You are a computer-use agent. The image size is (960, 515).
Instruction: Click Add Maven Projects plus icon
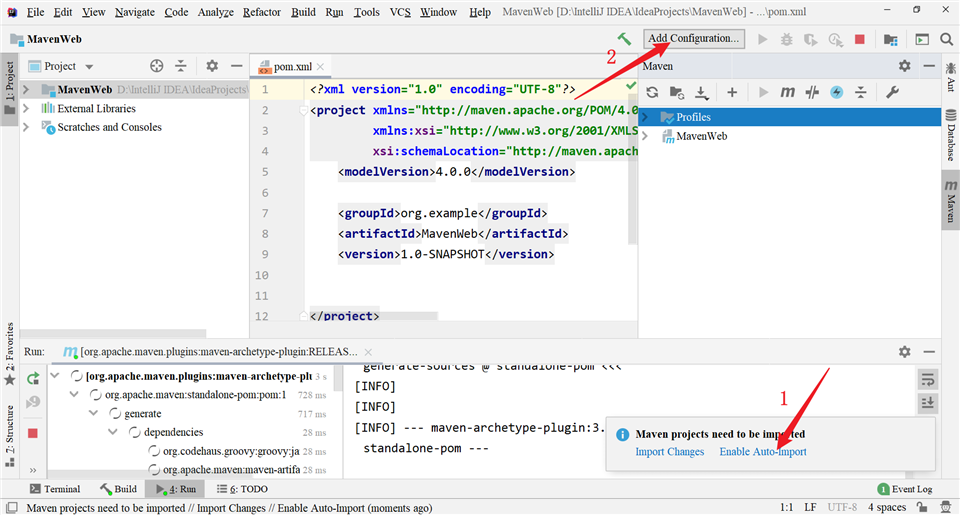732,92
